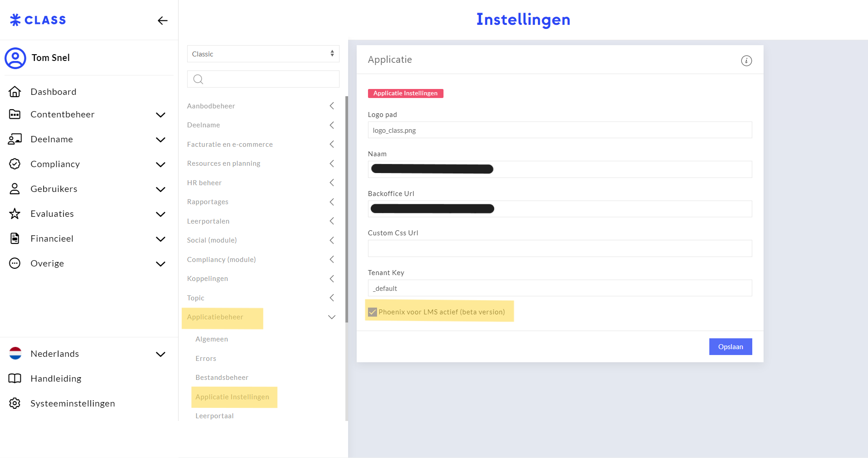Open the info icon in Applicatie panel

tap(746, 61)
